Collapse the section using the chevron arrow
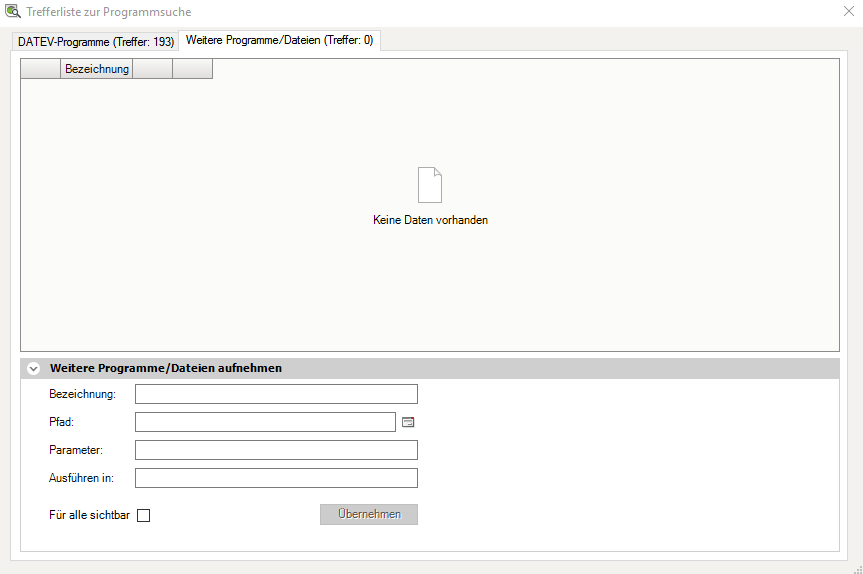863x574 pixels. tap(34, 369)
